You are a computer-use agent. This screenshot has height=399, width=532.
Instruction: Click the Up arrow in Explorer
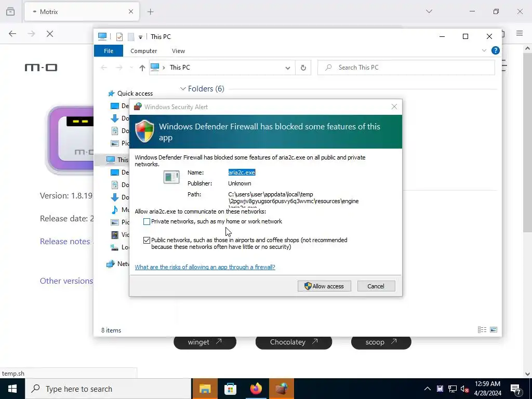coord(142,68)
